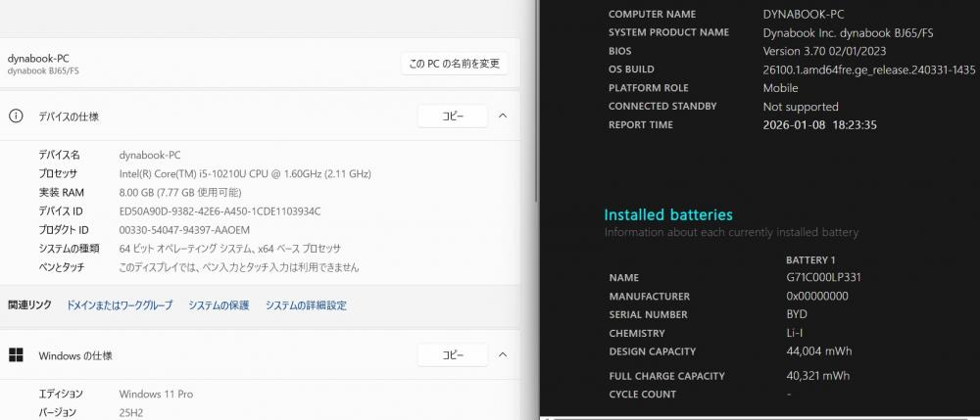Select the Intel Core i5-10210U processor text
This screenshot has width=980, height=420.
(245, 173)
